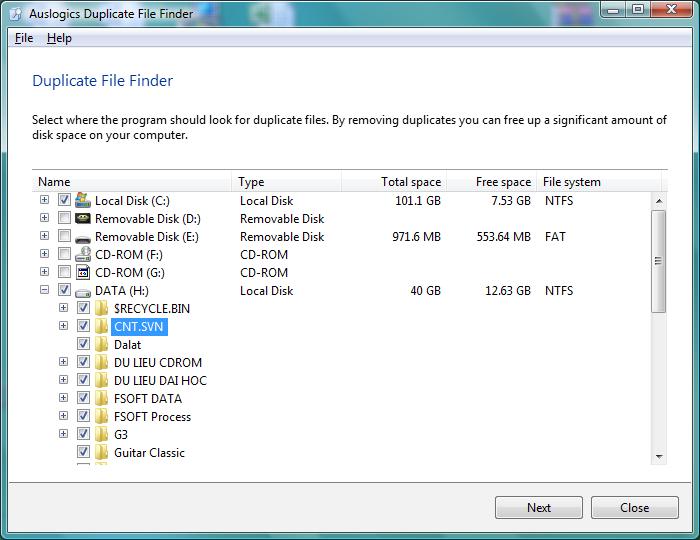Screen dimensions: 700x540
Task: Uncheck the Local Disk (C:) checkbox
Action: tap(64, 201)
